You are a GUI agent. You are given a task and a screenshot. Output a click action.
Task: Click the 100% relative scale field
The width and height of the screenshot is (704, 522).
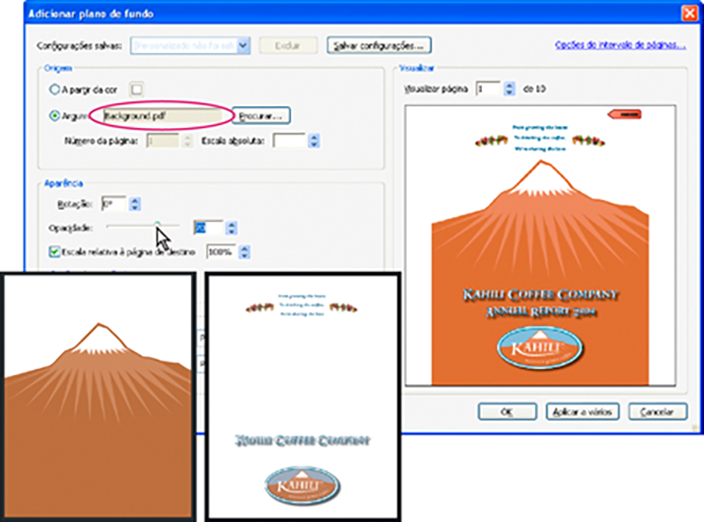click(x=221, y=252)
